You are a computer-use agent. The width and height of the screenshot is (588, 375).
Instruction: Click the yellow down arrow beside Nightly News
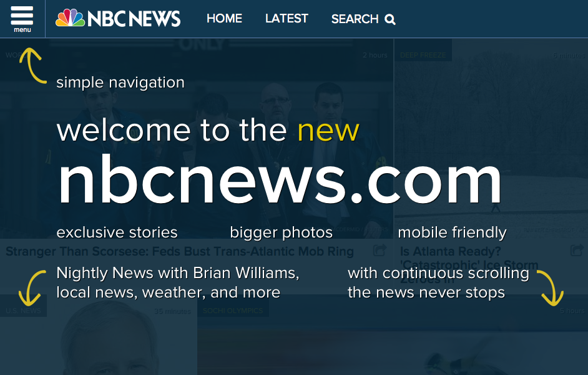pos(31,288)
